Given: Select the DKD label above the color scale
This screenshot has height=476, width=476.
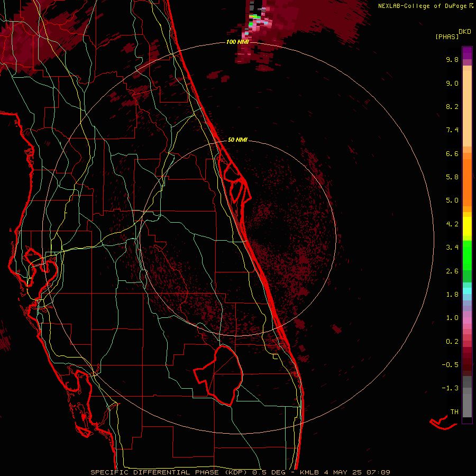Looking at the screenshot, I should click(x=465, y=32).
